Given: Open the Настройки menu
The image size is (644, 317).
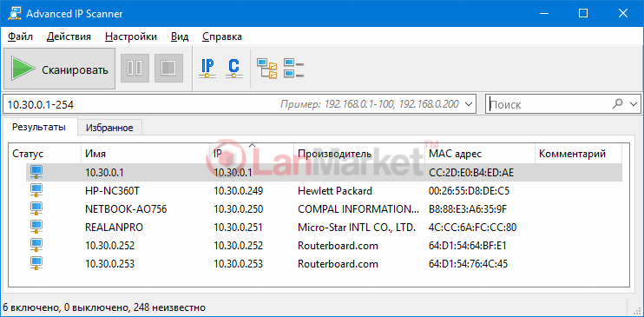Looking at the screenshot, I should [131, 36].
